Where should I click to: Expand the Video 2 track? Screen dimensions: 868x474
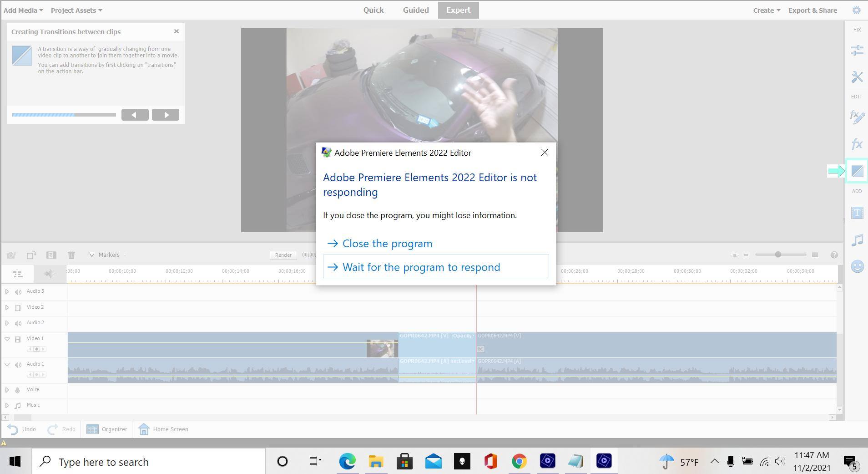7,307
